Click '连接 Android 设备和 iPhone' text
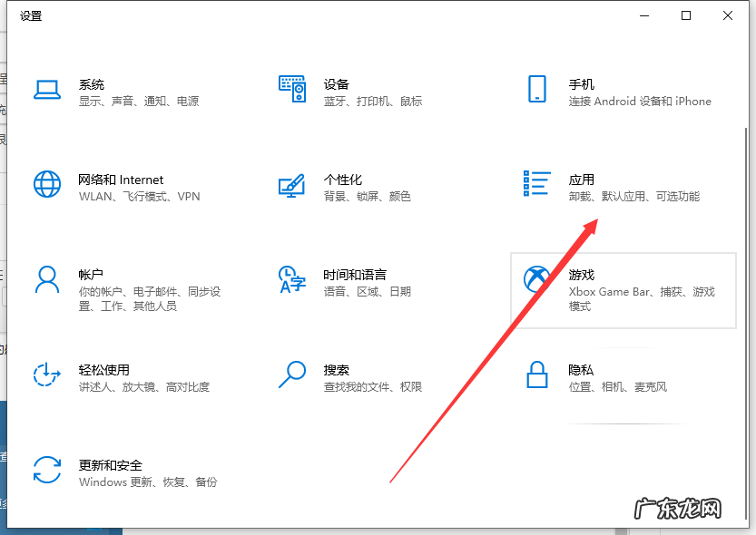Screen dimensions: 756x535 click(x=638, y=101)
